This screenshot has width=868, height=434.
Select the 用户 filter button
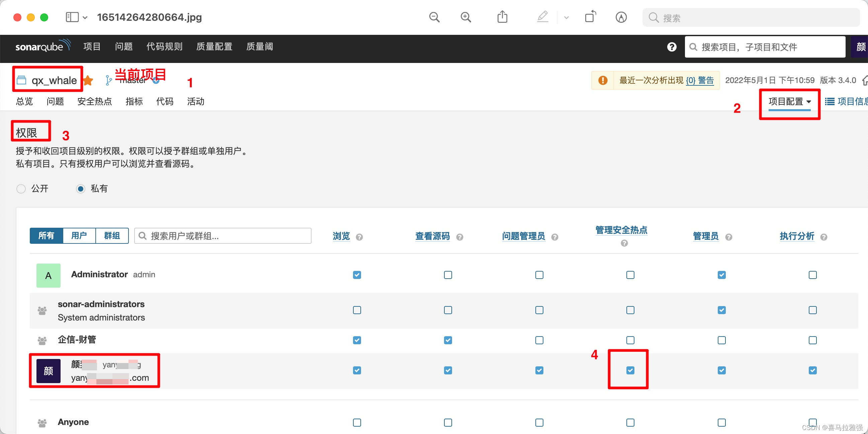(x=79, y=235)
